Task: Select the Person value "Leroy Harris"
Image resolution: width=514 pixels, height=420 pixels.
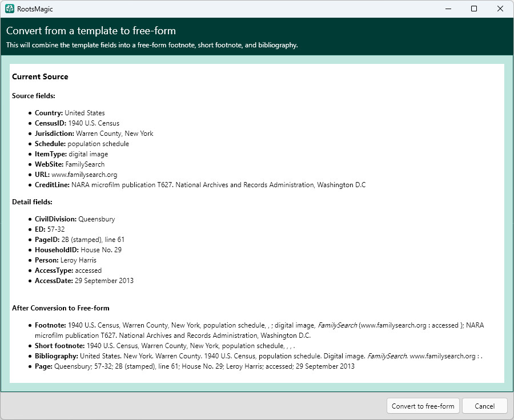Action: coord(78,260)
